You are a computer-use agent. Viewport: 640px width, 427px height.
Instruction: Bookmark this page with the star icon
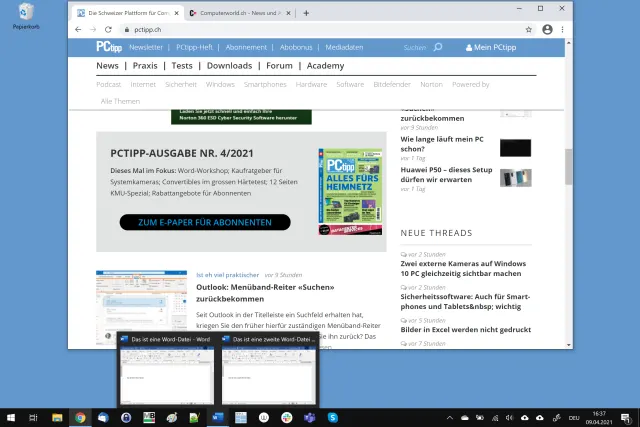[x=529, y=29]
